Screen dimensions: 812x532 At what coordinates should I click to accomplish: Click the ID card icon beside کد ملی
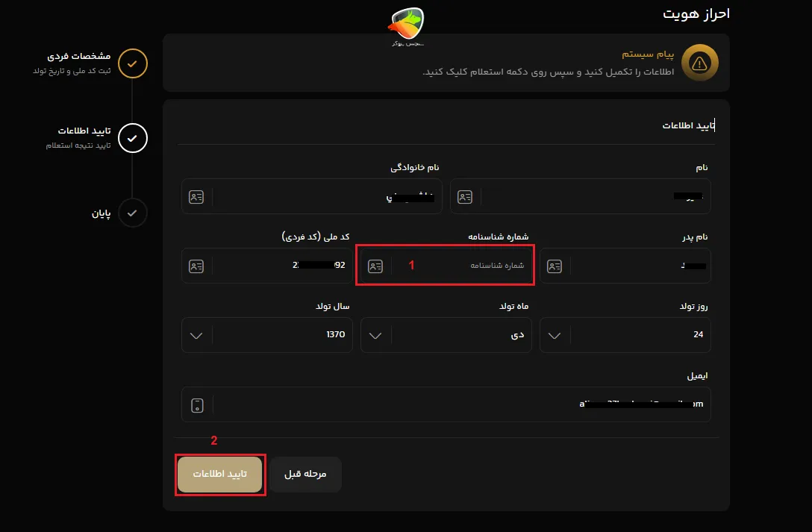(x=196, y=266)
